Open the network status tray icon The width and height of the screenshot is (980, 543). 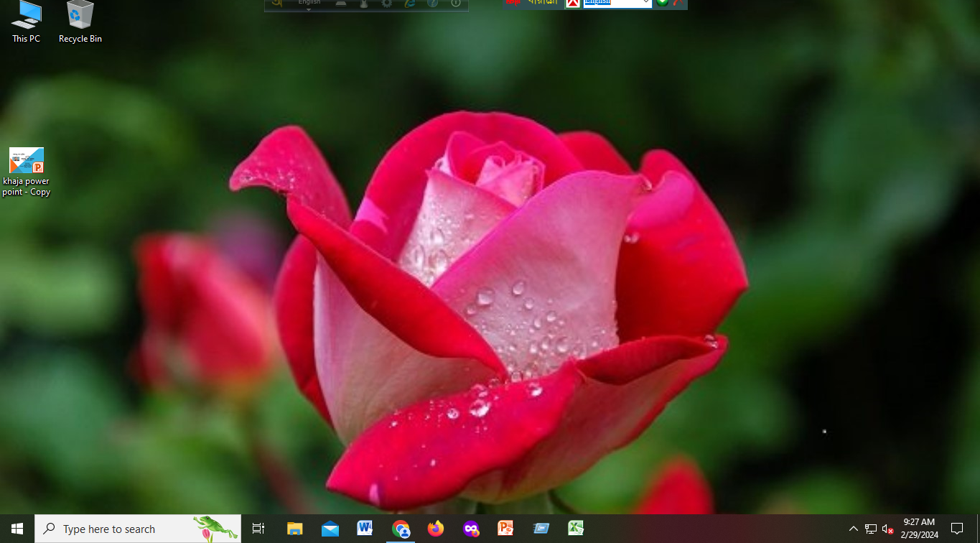[x=870, y=529]
